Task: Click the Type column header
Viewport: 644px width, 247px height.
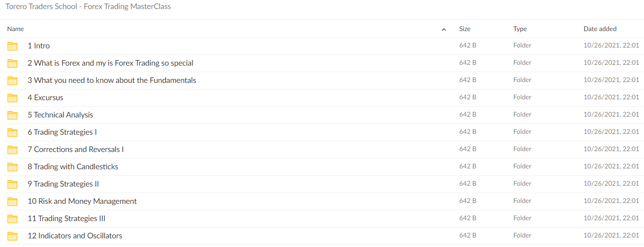Action: (x=520, y=29)
